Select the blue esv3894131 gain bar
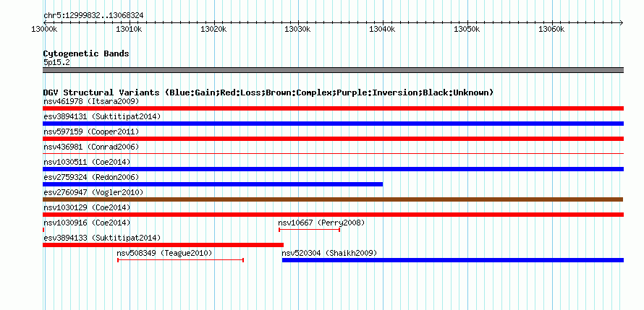644x310 pixels. [333, 124]
